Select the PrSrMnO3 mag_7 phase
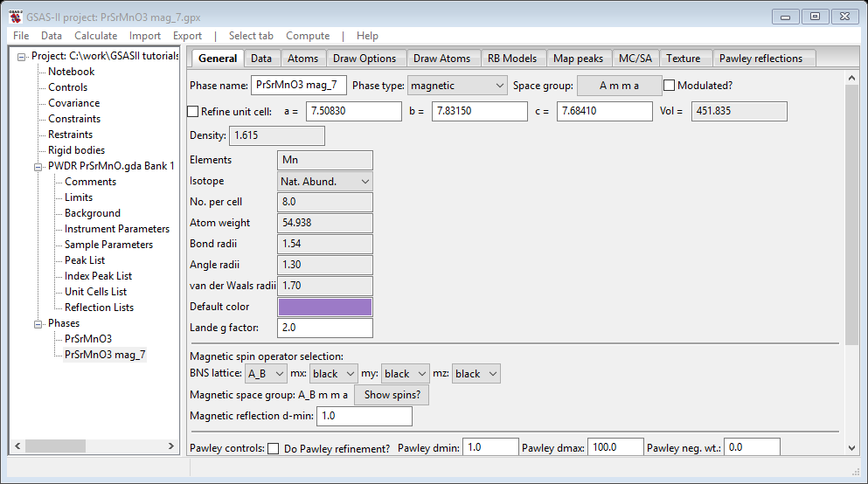The width and height of the screenshot is (868, 484). click(x=105, y=355)
